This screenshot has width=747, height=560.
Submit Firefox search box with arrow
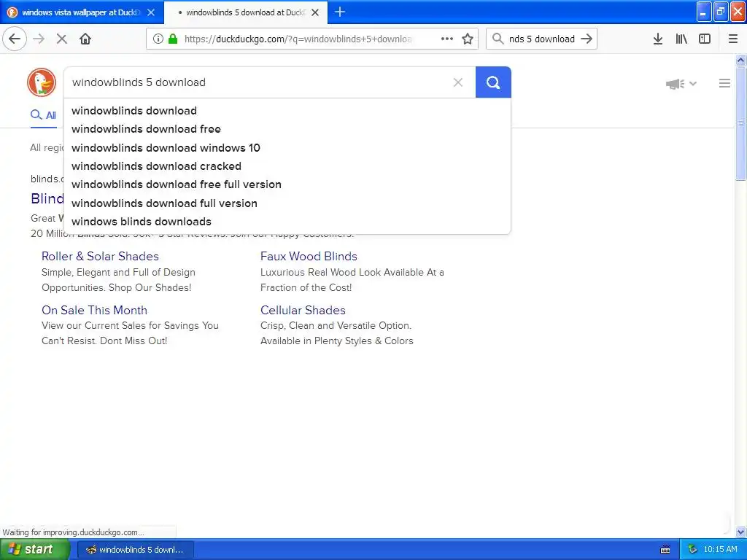[587, 39]
